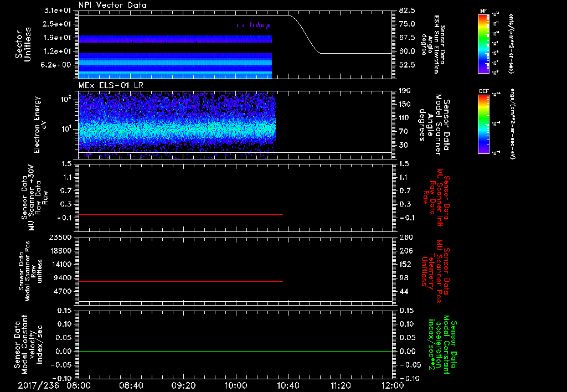Click the green constant velocity trace line
This screenshot has width=567, height=392.
pos(235,351)
